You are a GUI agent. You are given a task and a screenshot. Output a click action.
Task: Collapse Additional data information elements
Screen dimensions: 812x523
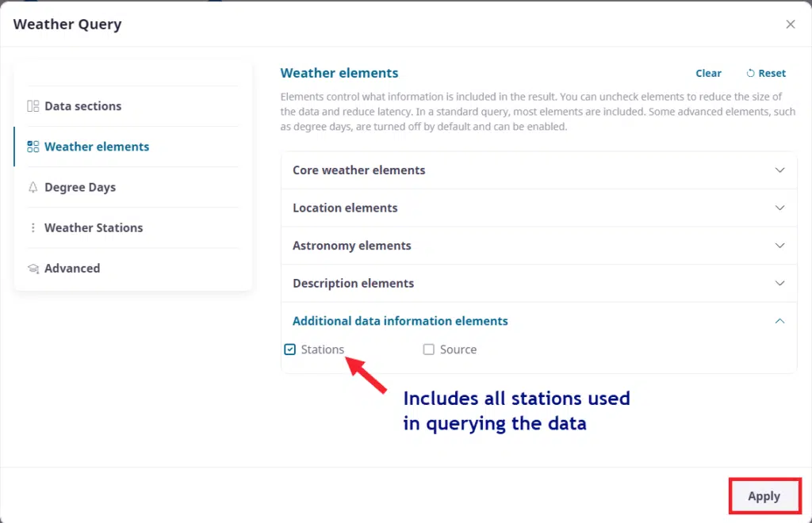(779, 321)
